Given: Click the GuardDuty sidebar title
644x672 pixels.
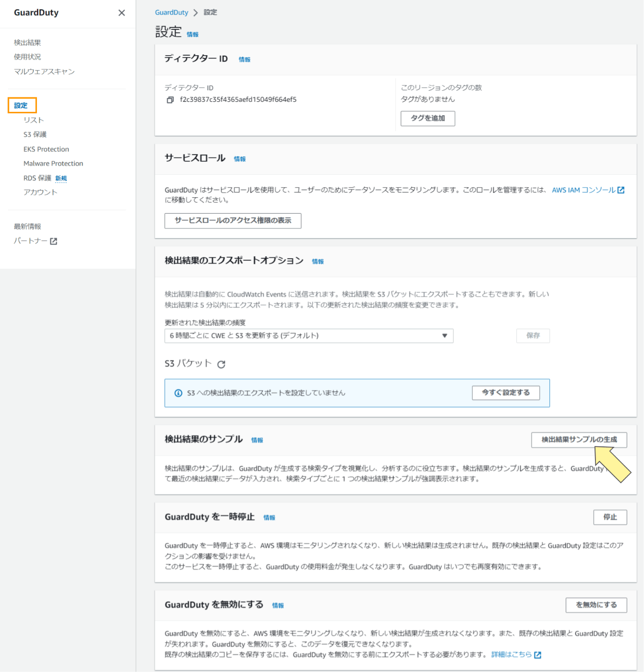Looking at the screenshot, I should click(36, 13).
